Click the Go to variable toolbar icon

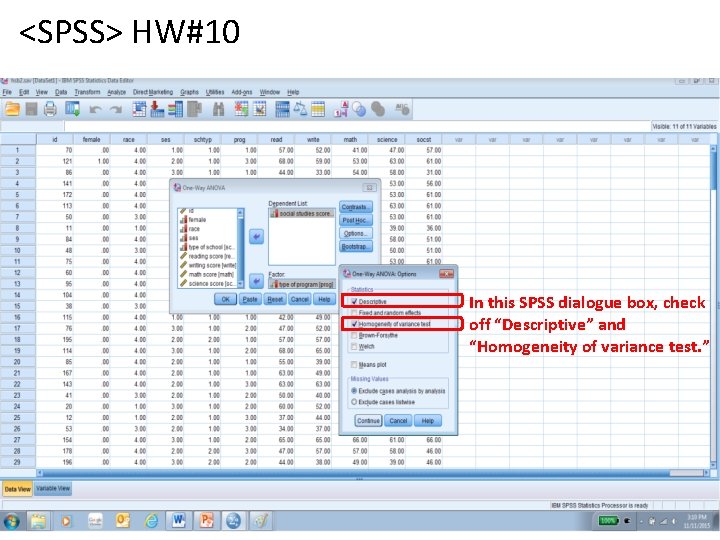[x=157, y=109]
